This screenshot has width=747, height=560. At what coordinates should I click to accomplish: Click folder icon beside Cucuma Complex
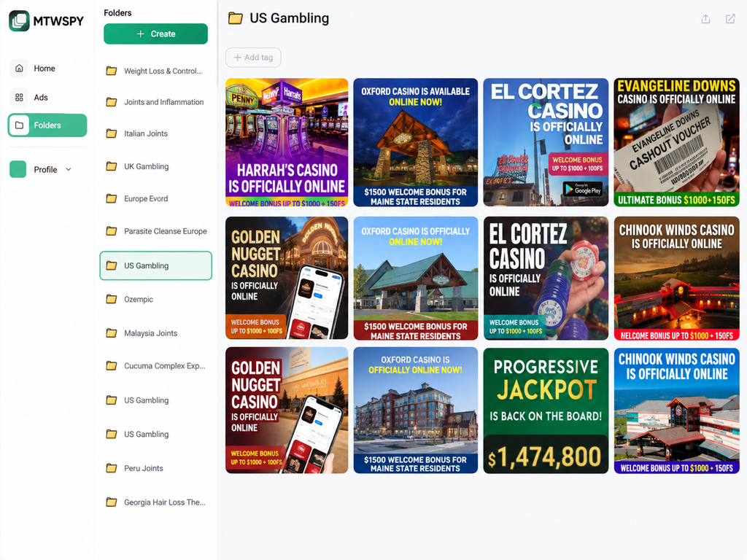tap(112, 366)
